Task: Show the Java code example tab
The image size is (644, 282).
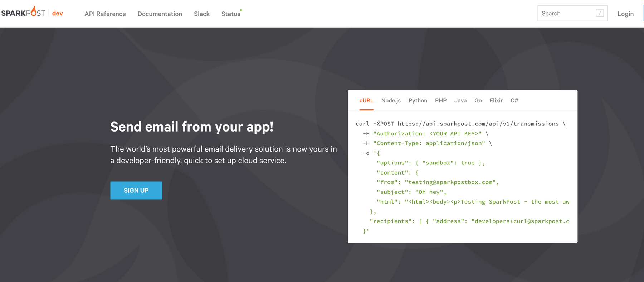Action: [460, 101]
